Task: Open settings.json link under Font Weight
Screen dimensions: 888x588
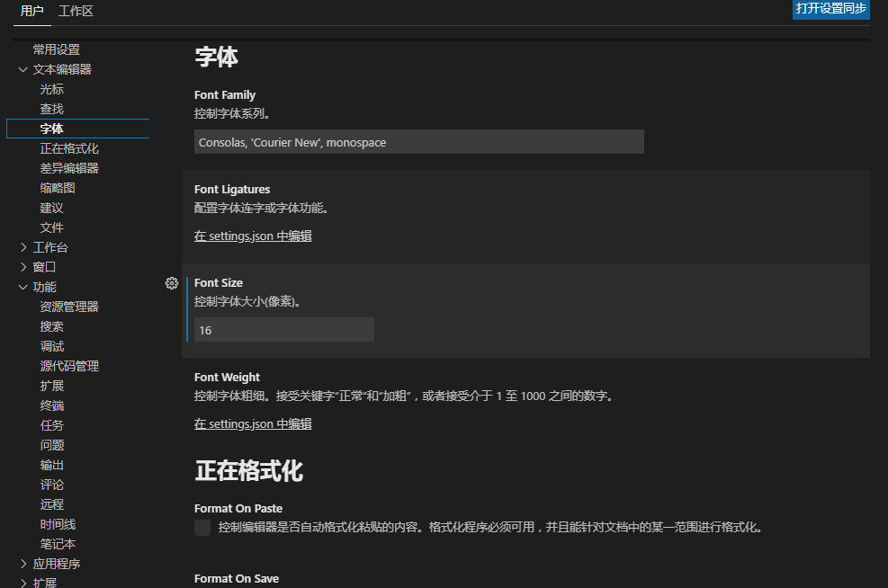Action: (x=253, y=424)
